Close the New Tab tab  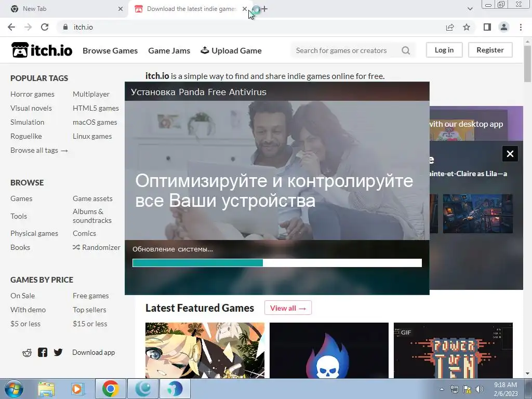pos(121,9)
